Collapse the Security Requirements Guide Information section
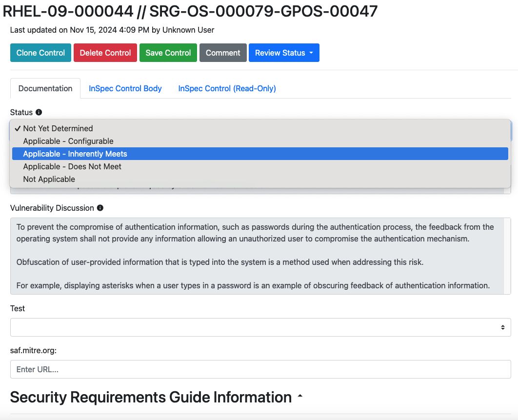 click(300, 397)
